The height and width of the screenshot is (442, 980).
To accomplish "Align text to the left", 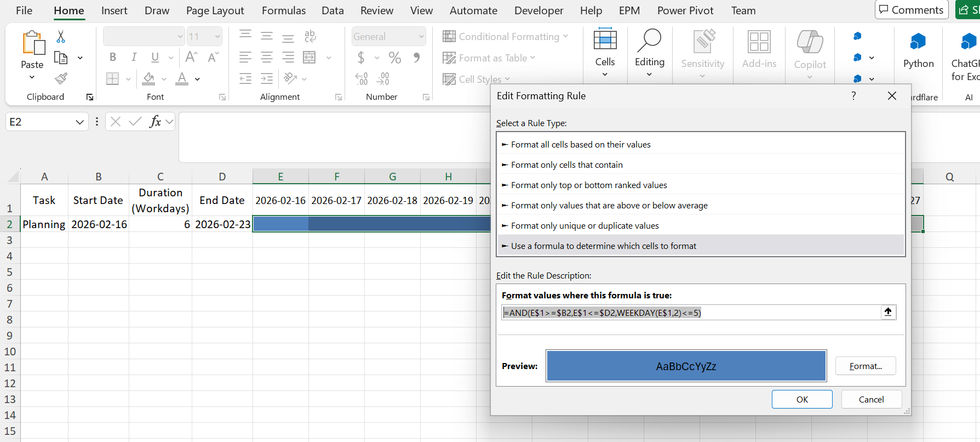I will (x=245, y=57).
